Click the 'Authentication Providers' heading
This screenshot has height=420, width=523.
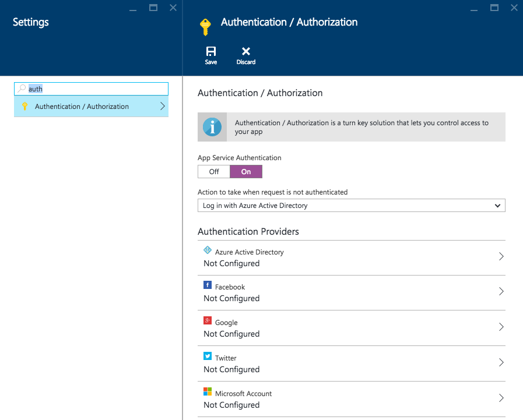point(248,231)
